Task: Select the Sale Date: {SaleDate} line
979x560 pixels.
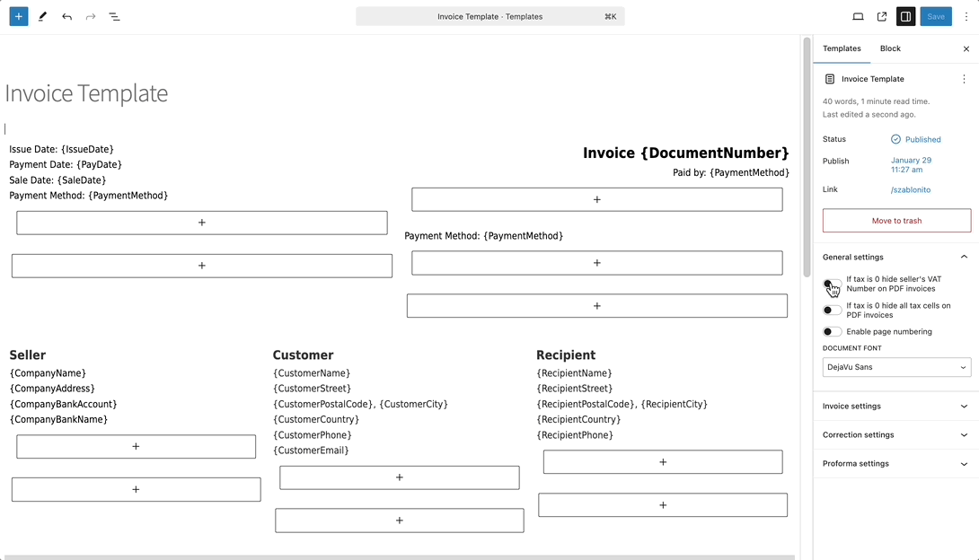Action: pyautogui.click(x=57, y=180)
